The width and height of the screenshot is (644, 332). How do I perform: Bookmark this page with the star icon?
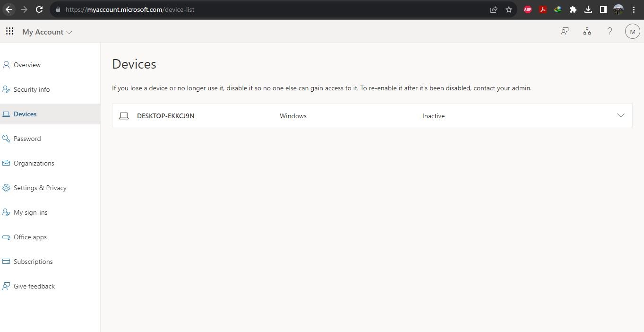click(509, 9)
